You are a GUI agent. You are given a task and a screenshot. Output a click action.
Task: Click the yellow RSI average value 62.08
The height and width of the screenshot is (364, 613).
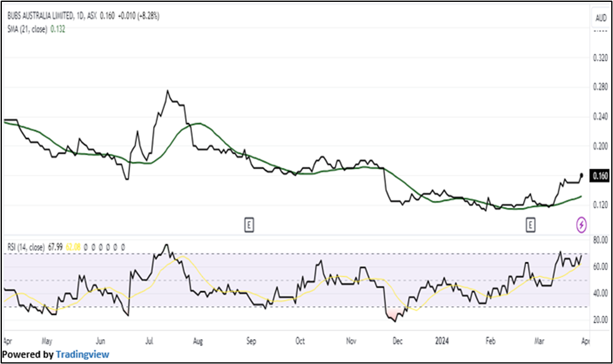point(73,247)
